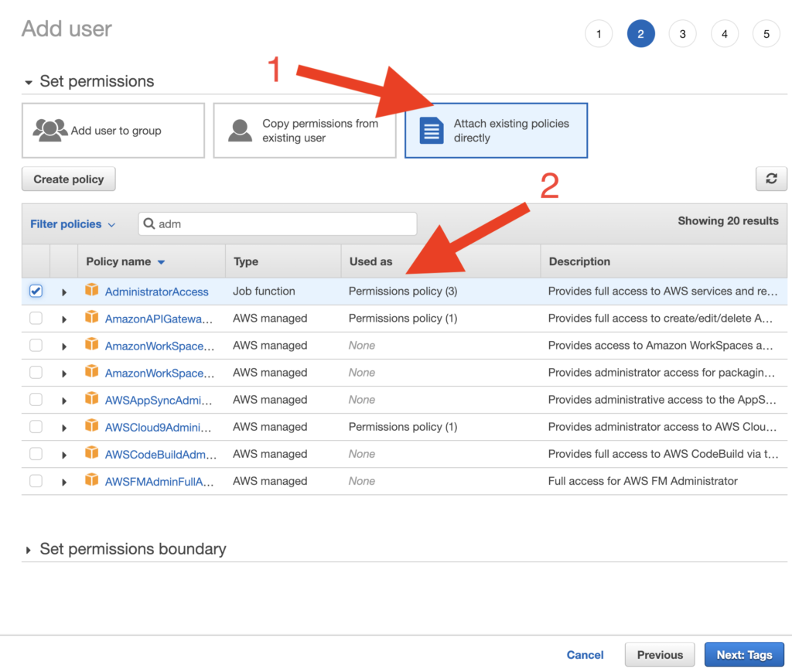Sort by the Policy name column header
Viewport: 792px width, 672px height.
coord(125,261)
